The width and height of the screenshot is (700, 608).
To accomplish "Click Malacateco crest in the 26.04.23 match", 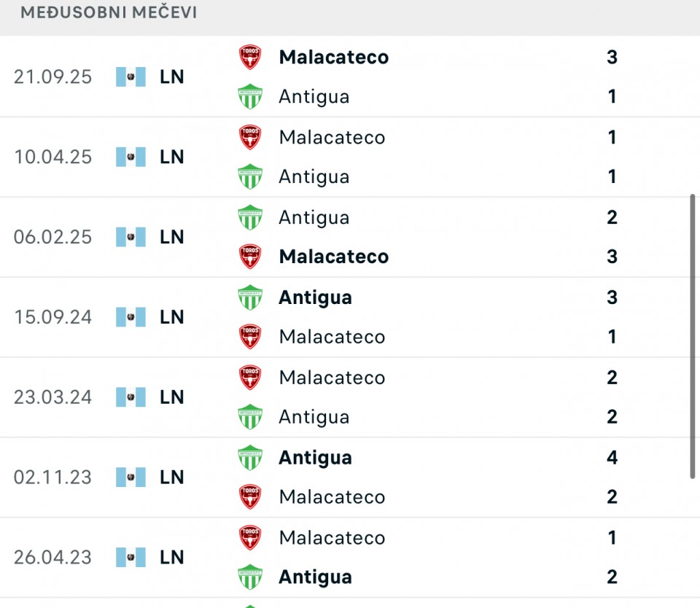I will (250, 538).
